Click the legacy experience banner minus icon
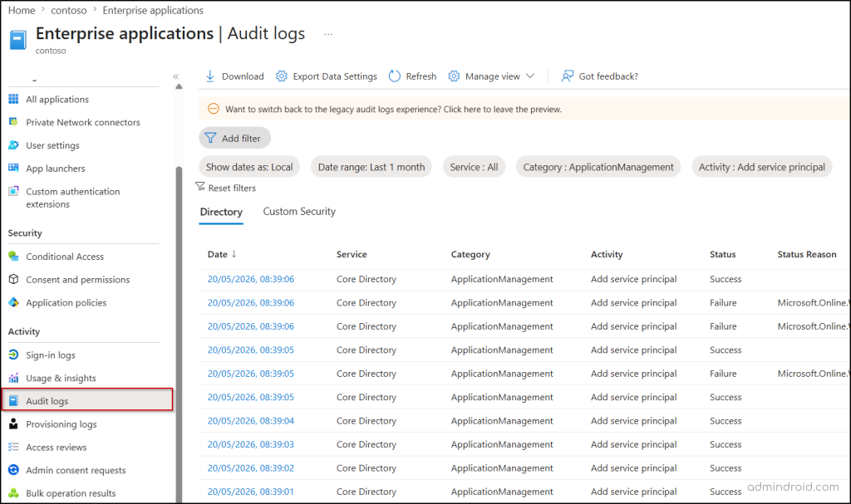851x504 pixels. [x=214, y=109]
